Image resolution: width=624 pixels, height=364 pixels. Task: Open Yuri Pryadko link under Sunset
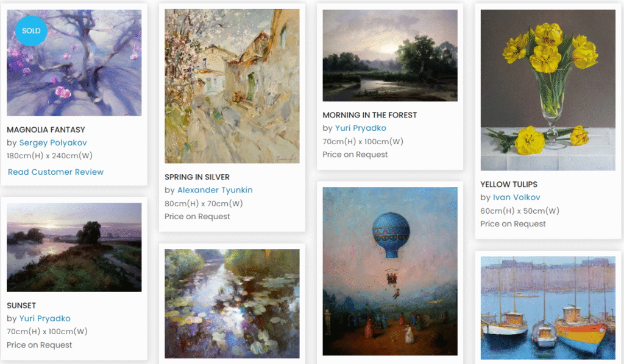click(x=45, y=318)
